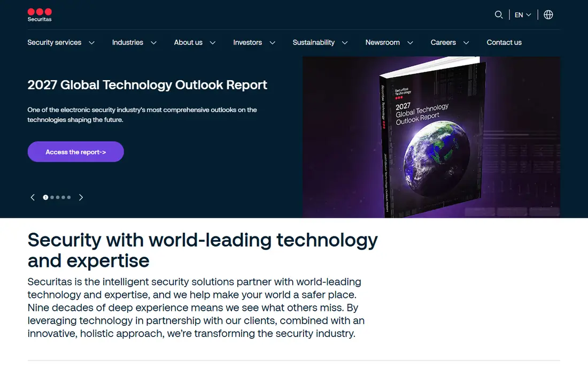The width and height of the screenshot is (588, 368).
Task: Expand the About us chevron
Action: [x=213, y=43]
